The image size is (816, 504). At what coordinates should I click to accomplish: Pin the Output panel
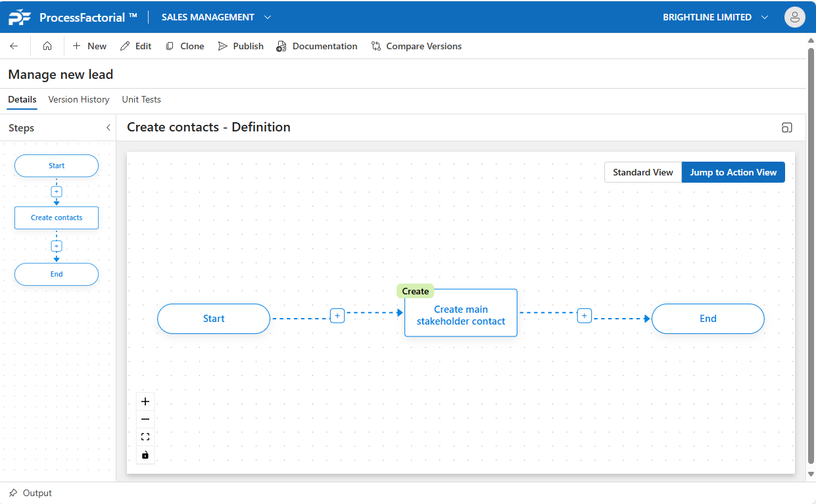coord(13,493)
